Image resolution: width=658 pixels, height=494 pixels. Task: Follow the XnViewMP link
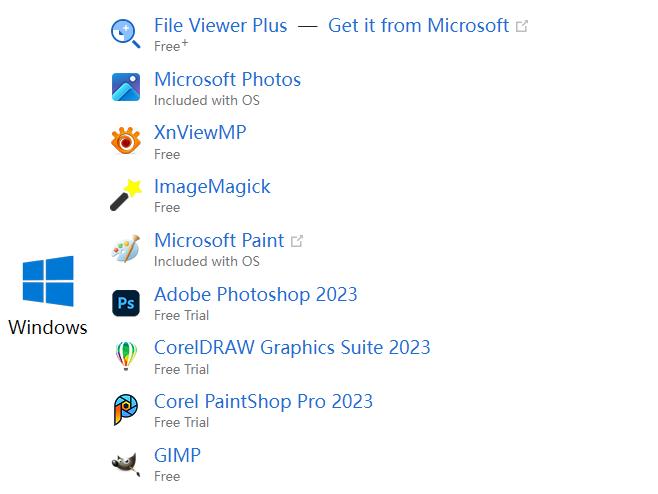click(x=200, y=133)
